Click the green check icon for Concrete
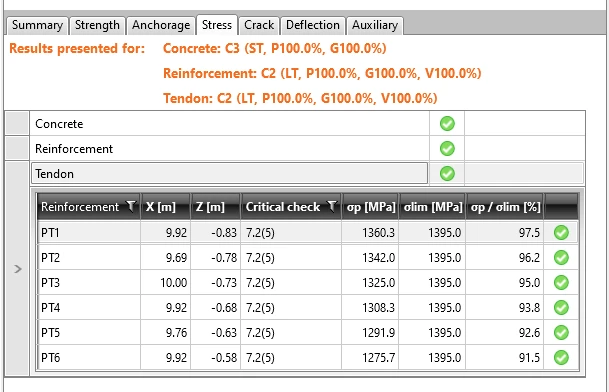This screenshot has height=392, width=609. pos(447,124)
